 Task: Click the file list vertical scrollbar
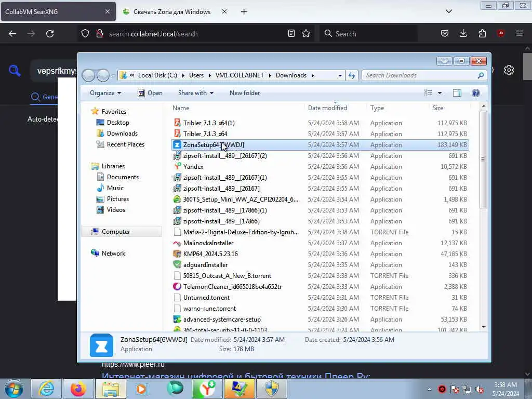click(x=484, y=159)
